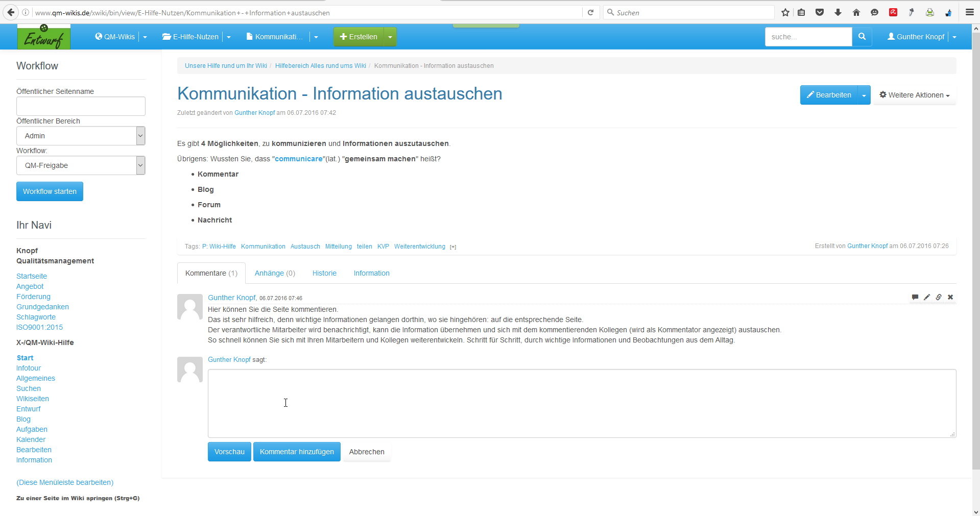This screenshot has width=980, height=516.
Task: Switch to the Historie tab
Action: coord(324,274)
